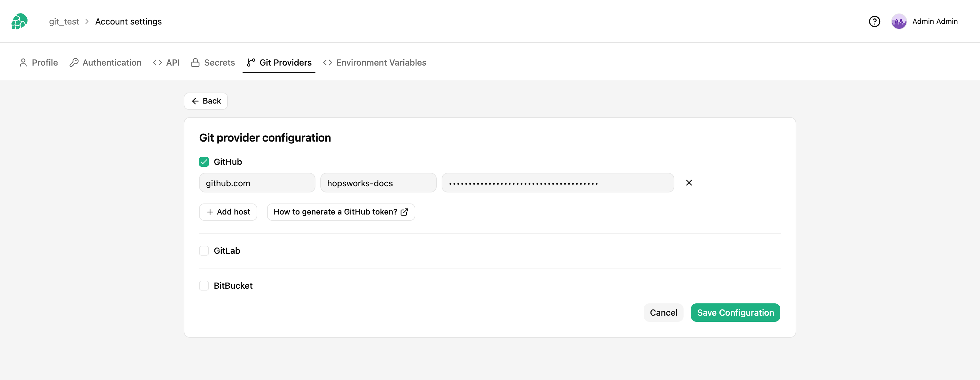The width and height of the screenshot is (980, 380).
Task: Select the Git Providers tab
Action: click(279, 63)
